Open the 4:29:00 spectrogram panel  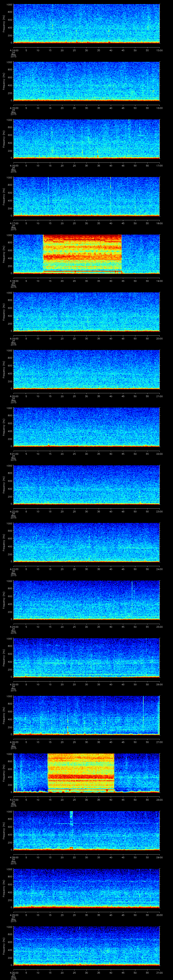pos(86,888)
